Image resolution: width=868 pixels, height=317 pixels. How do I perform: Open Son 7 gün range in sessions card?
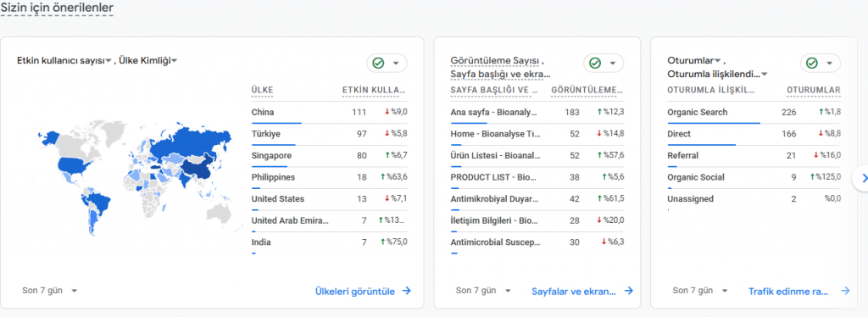click(700, 291)
